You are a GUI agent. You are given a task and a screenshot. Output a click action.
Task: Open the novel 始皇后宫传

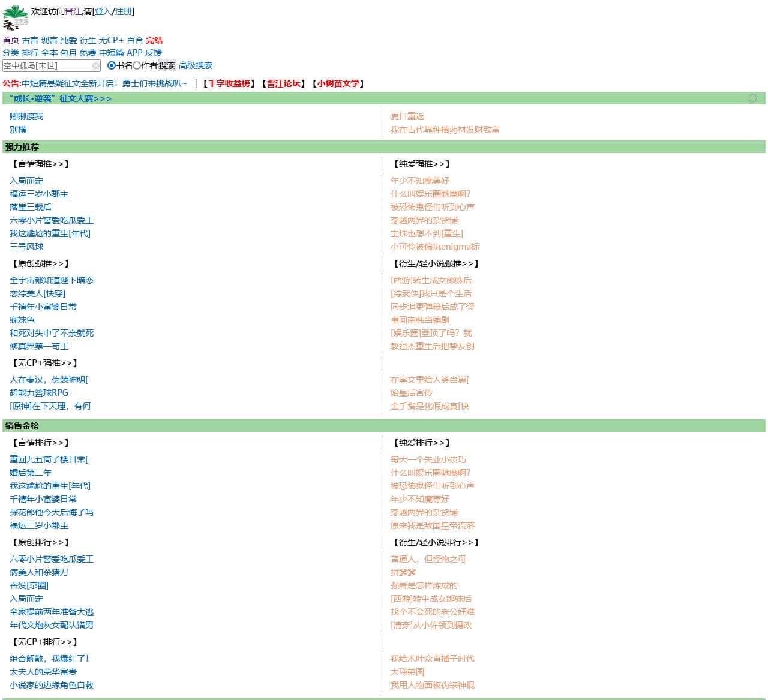[x=412, y=393]
